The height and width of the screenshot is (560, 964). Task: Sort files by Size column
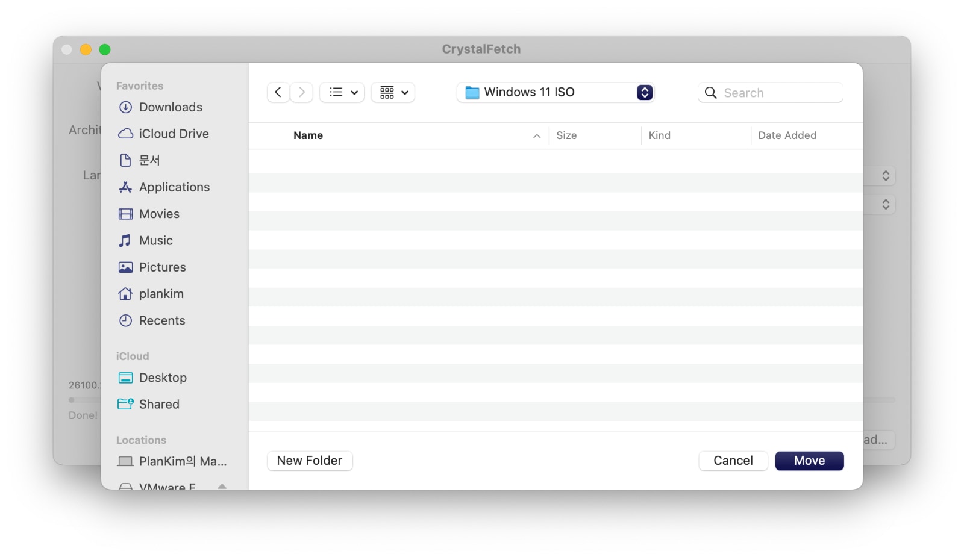[x=566, y=135]
